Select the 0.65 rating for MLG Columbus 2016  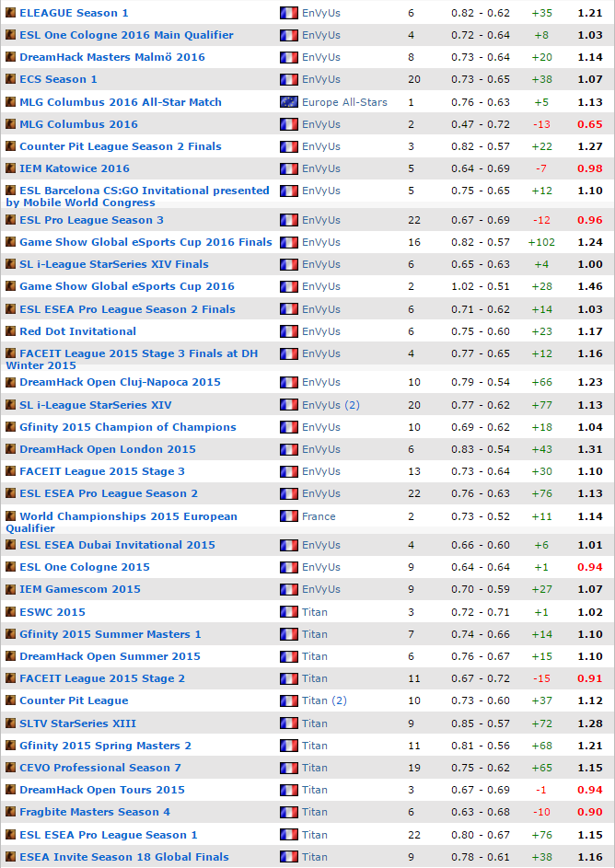pyautogui.click(x=589, y=124)
